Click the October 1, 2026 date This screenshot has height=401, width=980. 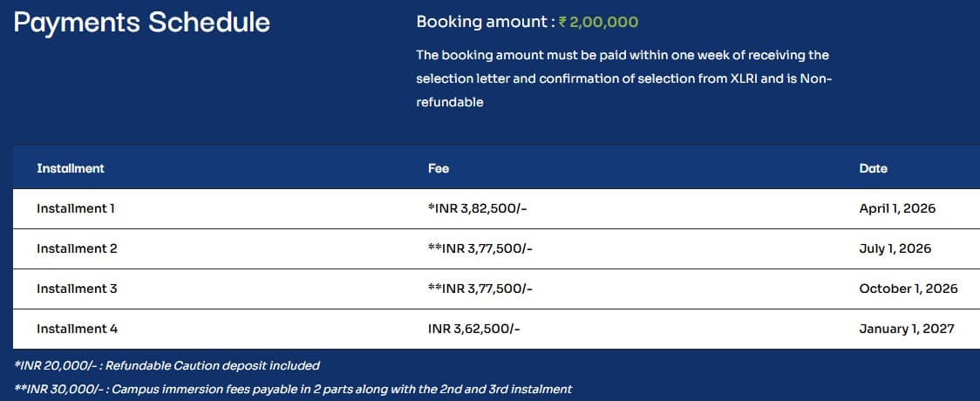coord(908,289)
